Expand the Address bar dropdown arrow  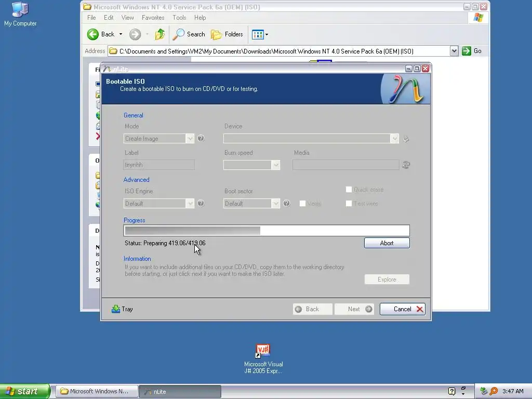tap(454, 51)
